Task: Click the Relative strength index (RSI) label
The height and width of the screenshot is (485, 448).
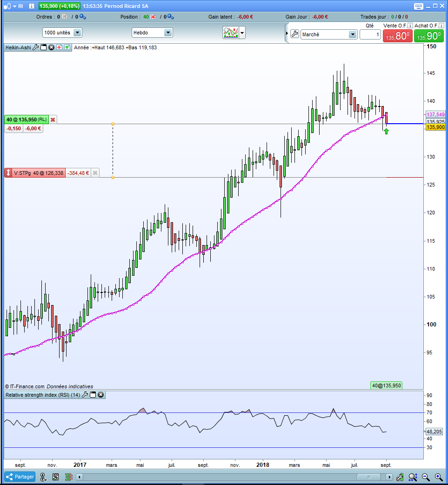Action: coord(43,395)
